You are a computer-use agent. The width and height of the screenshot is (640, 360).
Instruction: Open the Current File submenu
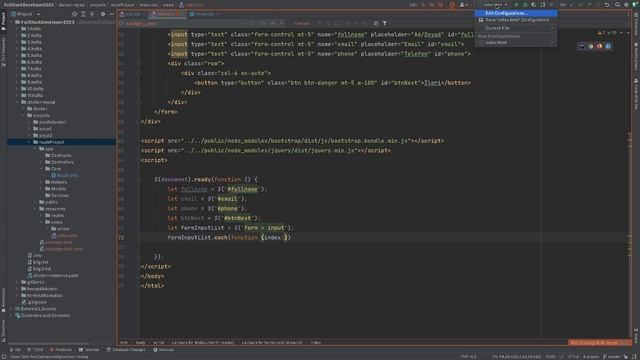515,28
